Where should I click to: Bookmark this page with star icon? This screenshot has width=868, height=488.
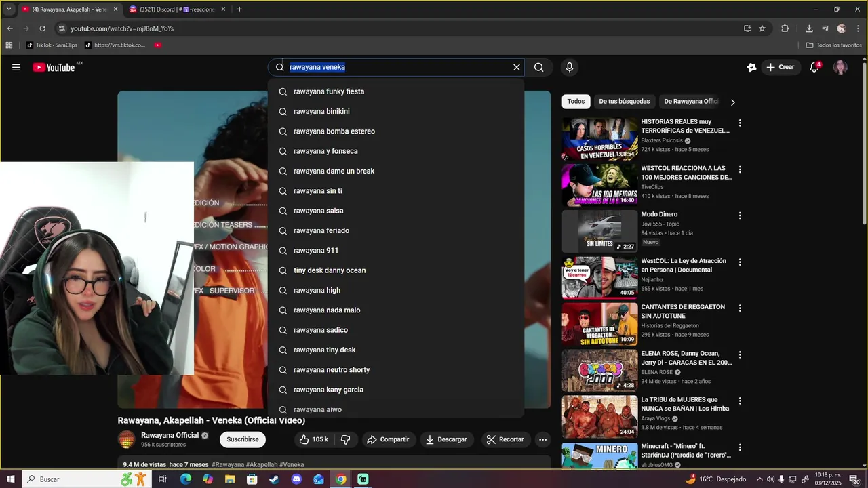click(x=762, y=28)
